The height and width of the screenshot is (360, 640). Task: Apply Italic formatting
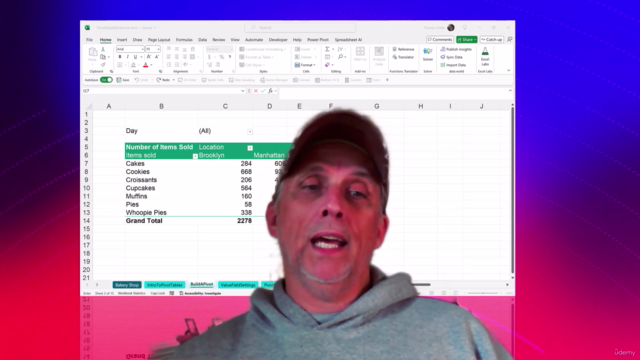coord(127,57)
